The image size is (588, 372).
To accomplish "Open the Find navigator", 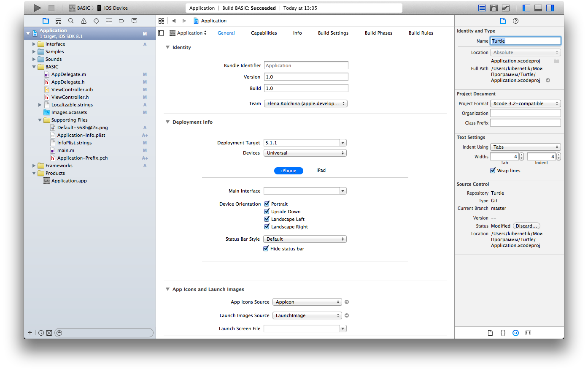I will pyautogui.click(x=71, y=21).
